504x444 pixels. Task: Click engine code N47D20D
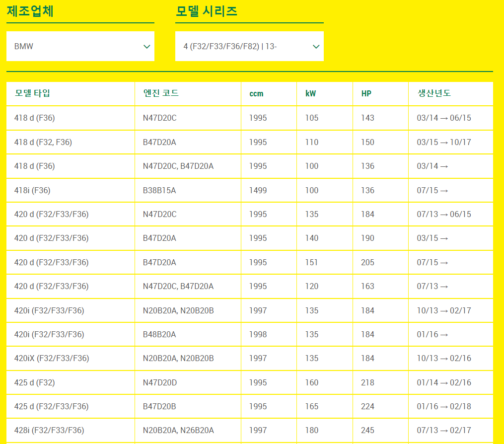pos(160,382)
